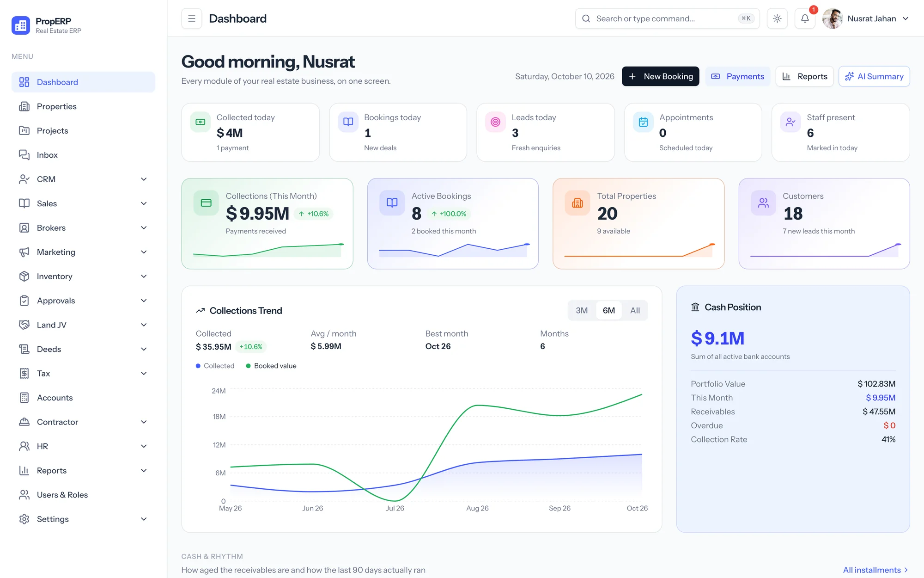The height and width of the screenshot is (578, 924).
Task: Open the Users & Roles menu item
Action: tap(83, 495)
